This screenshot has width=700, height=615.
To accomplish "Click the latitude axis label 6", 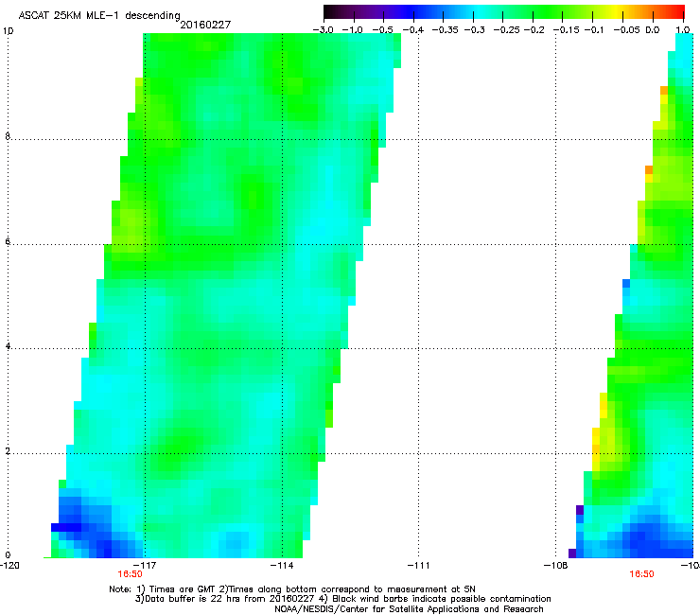I will pyautogui.click(x=8, y=241).
